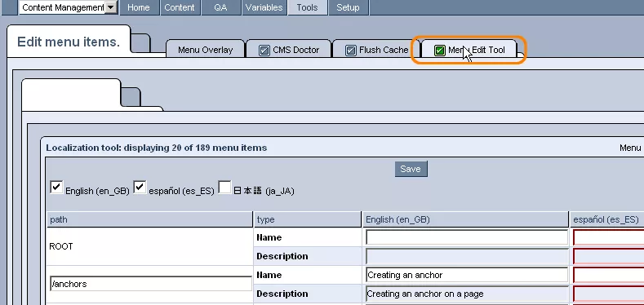The image size is (644, 305).
Task: Click the CMS Doctor tab icon
Action: (x=264, y=51)
